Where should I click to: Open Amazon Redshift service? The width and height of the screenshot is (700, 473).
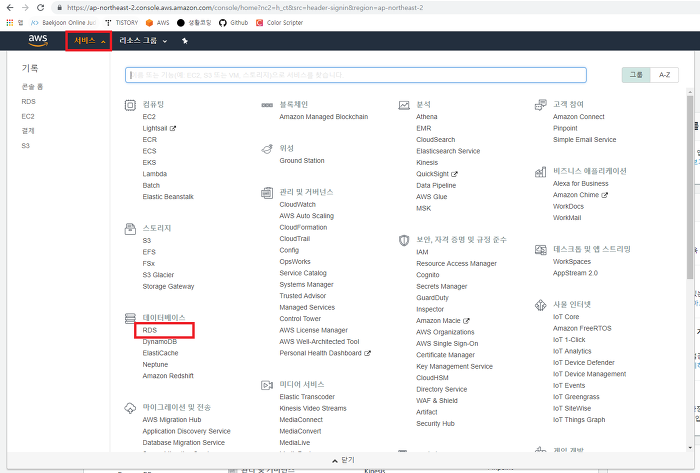click(x=168, y=376)
